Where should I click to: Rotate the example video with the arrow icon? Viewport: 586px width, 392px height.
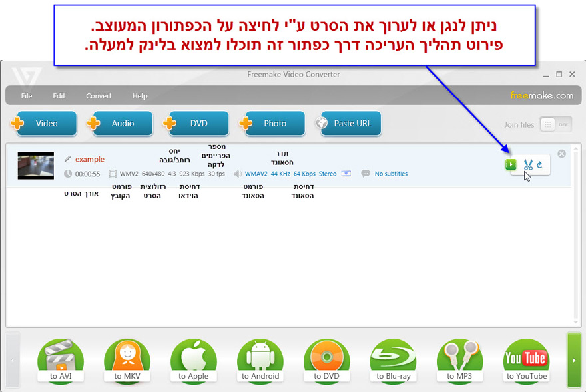tap(539, 165)
